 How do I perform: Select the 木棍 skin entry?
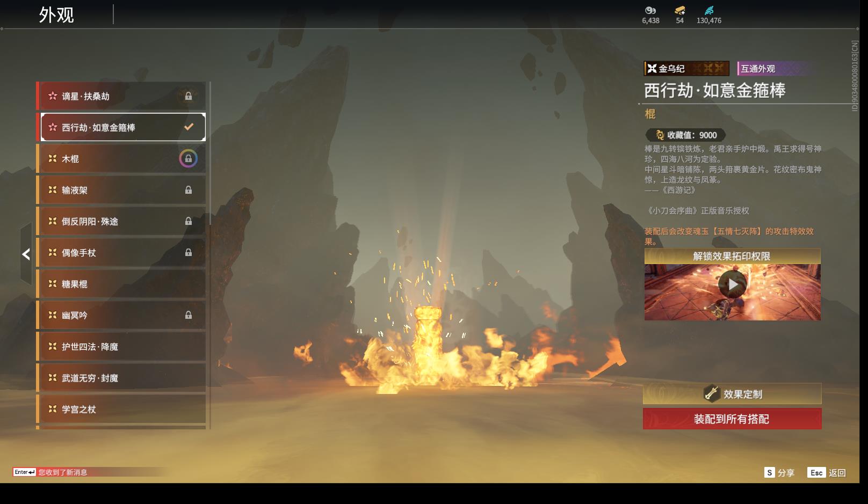(x=121, y=159)
